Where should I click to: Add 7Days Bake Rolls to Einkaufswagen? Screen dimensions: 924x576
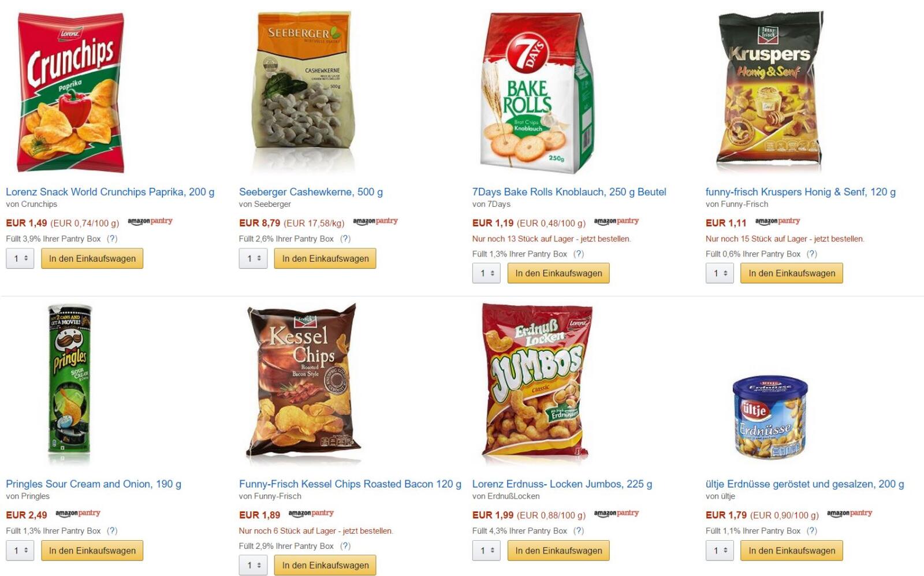coord(558,273)
